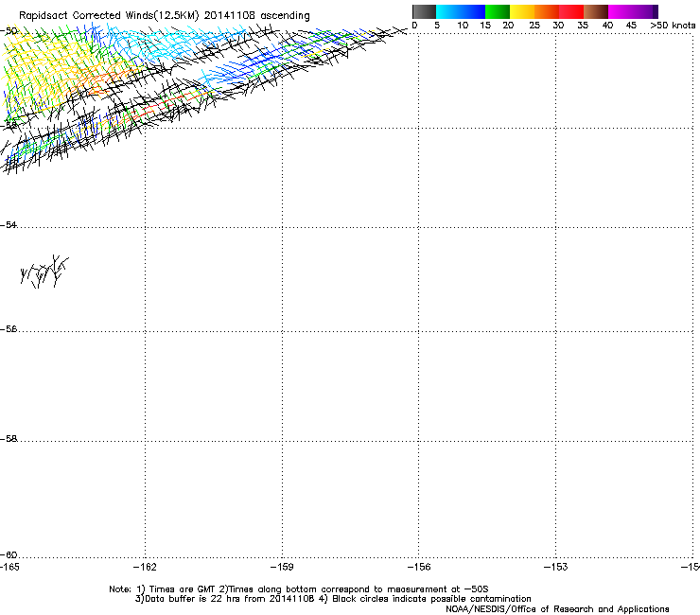This screenshot has width=700, height=615.
Task: Click the '-153' longitude axis label
Action: pyautogui.click(x=555, y=567)
